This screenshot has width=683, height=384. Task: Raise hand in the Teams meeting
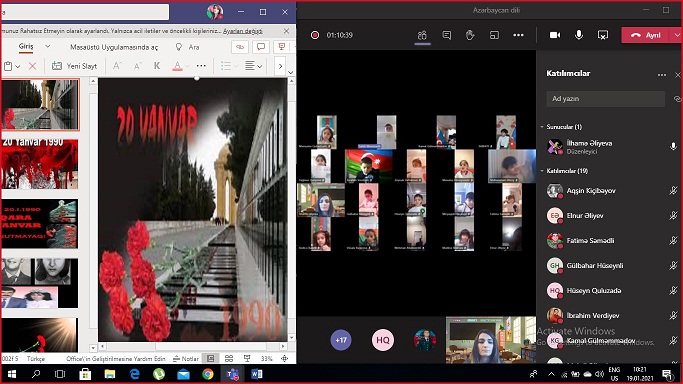click(470, 35)
